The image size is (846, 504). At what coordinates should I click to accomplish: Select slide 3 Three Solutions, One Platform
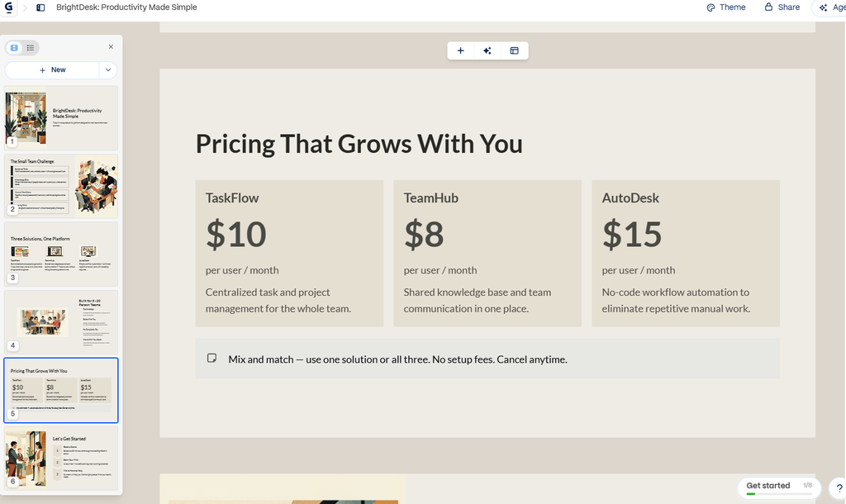tap(61, 254)
